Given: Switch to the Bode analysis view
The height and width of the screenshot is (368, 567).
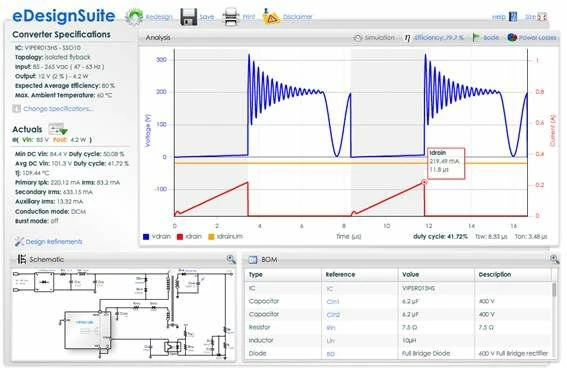Looking at the screenshot, I should [486, 38].
